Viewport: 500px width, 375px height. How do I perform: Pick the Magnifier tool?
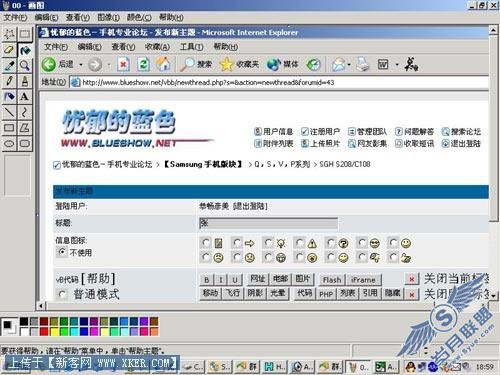click(x=25, y=65)
